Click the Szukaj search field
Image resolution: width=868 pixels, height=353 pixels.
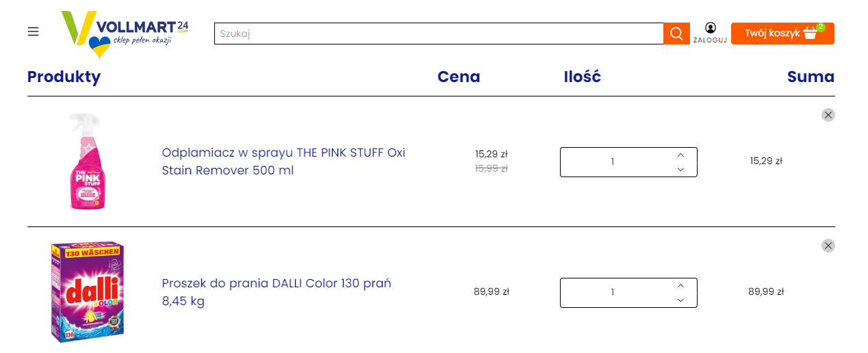(x=438, y=34)
